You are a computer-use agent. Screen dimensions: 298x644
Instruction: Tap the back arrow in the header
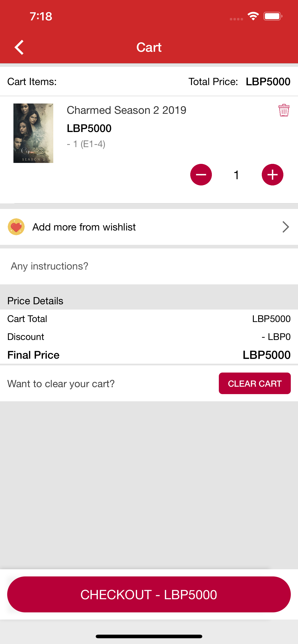pos(19,47)
